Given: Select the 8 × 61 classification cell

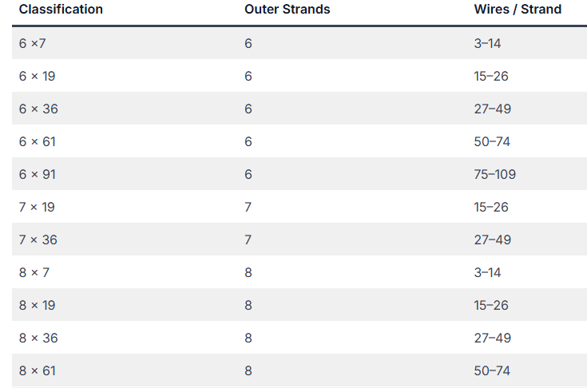Looking at the screenshot, I should click(x=37, y=371).
